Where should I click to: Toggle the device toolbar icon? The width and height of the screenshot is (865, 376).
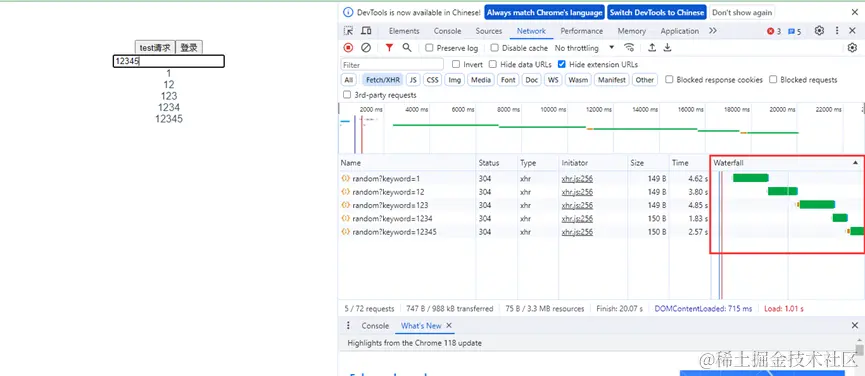(366, 31)
